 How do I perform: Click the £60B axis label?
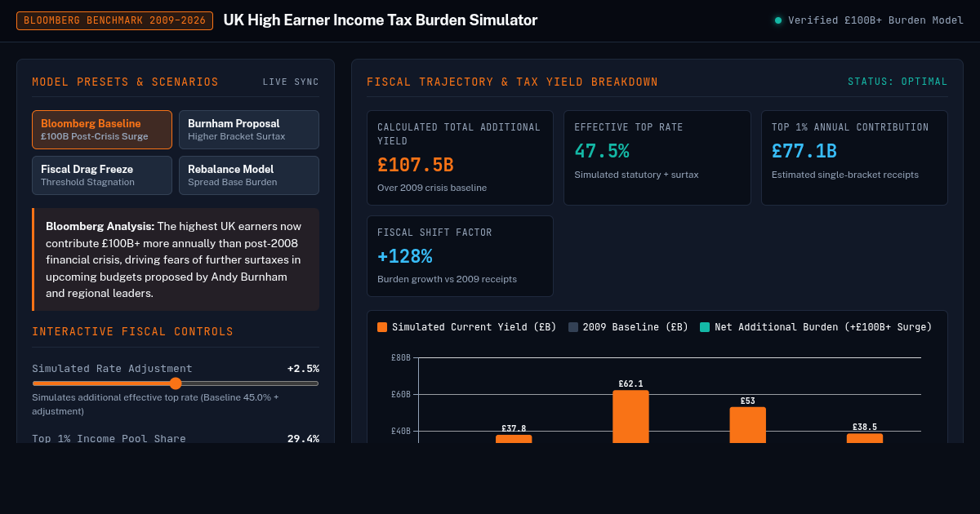point(401,394)
